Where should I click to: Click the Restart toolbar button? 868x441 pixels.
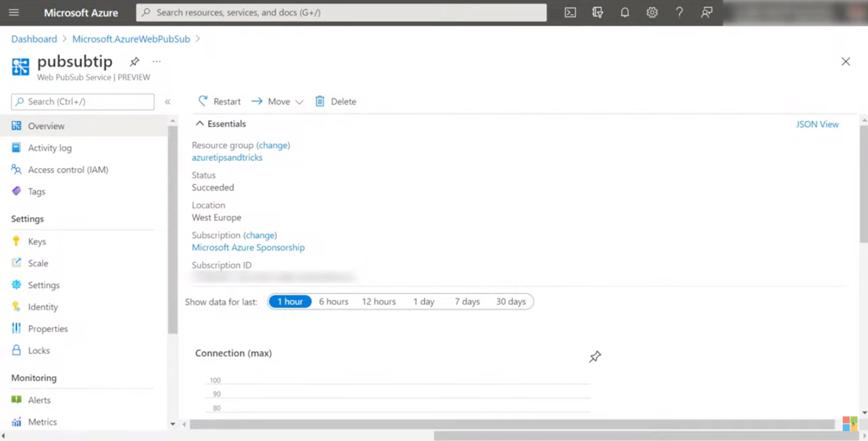[219, 102]
